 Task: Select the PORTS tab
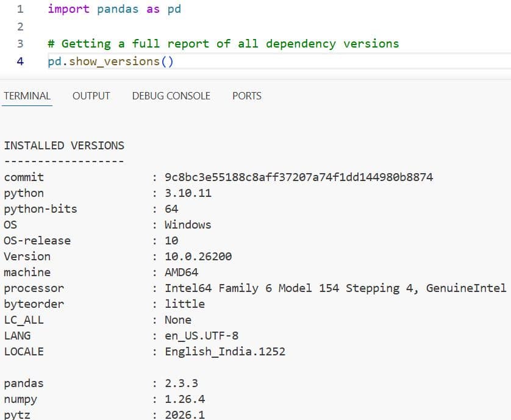click(246, 96)
